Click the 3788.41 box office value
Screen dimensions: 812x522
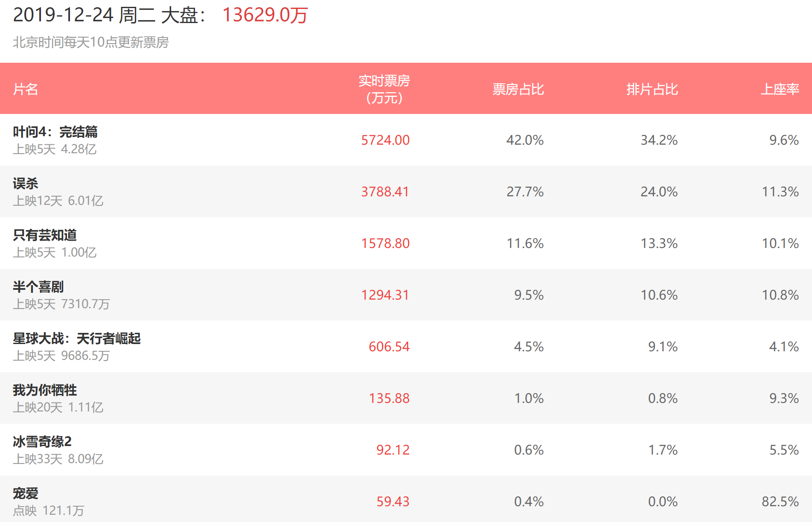(385, 192)
